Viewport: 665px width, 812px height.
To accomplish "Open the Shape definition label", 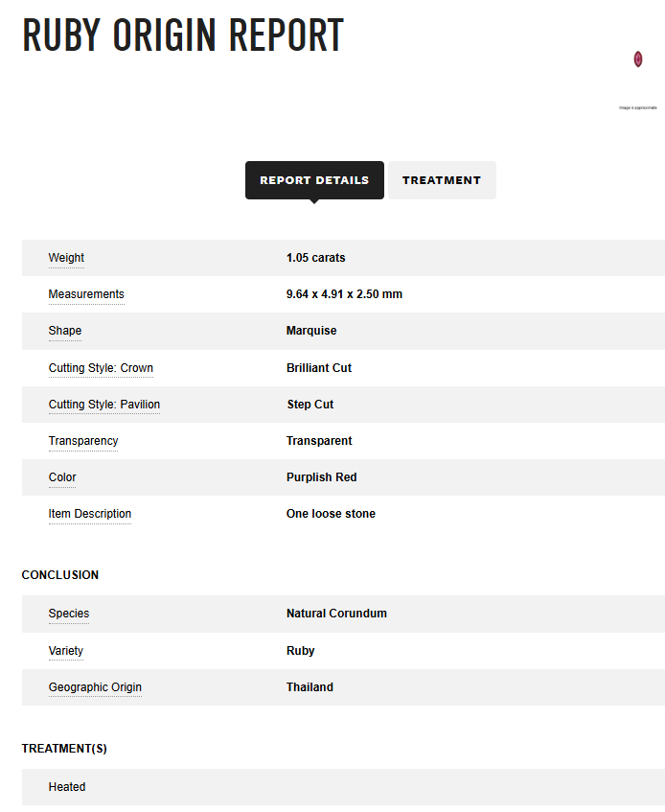I will point(65,331).
